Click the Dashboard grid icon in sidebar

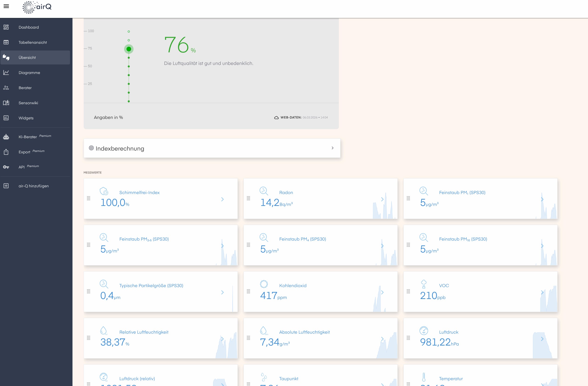point(6,27)
